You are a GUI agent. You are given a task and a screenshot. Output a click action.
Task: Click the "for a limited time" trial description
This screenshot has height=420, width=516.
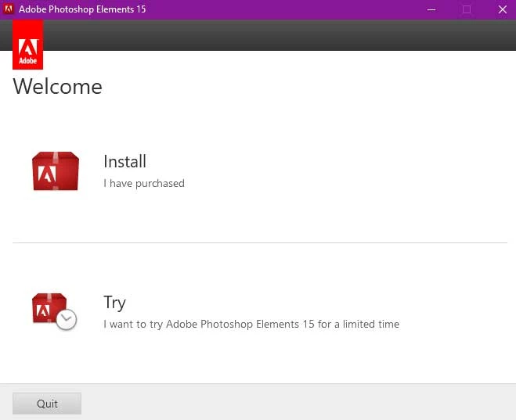coord(251,325)
